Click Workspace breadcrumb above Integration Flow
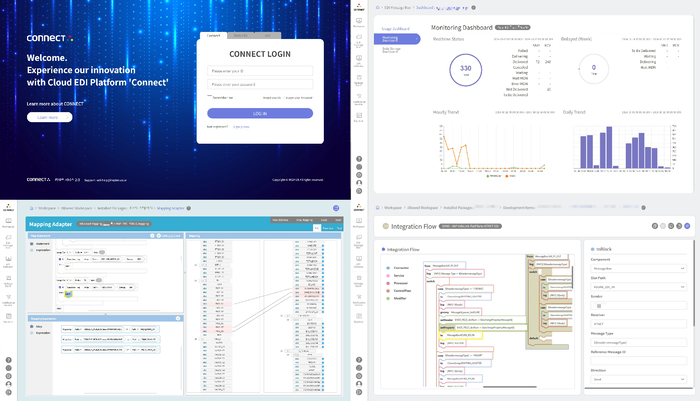Viewport: 700px width, 401px height. click(393, 208)
